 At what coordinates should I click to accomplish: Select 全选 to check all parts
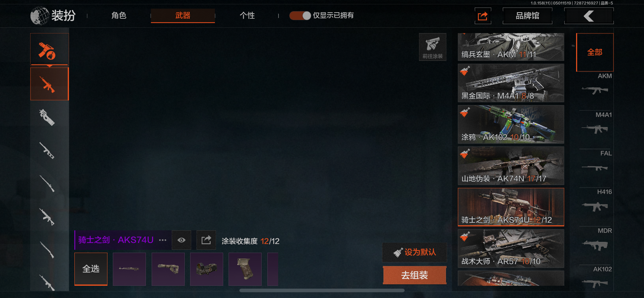pyautogui.click(x=91, y=269)
